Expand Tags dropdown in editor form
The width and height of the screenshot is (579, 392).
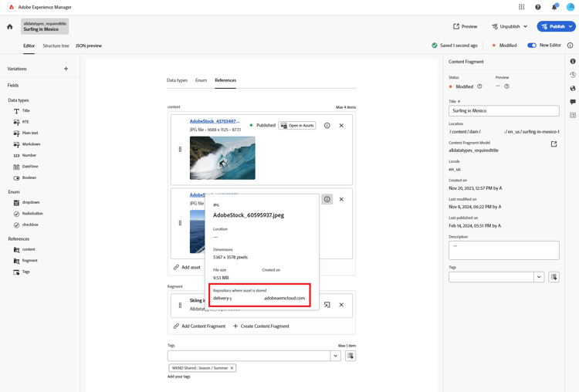click(335, 356)
